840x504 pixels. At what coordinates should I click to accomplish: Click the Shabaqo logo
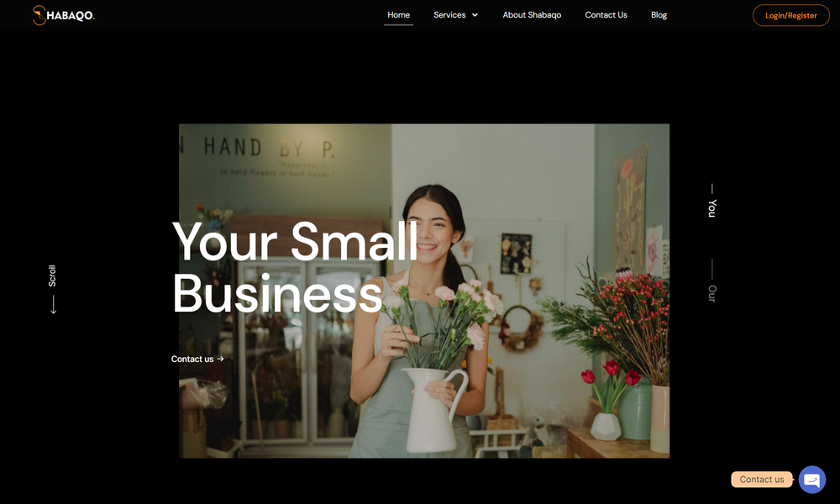pos(63,15)
